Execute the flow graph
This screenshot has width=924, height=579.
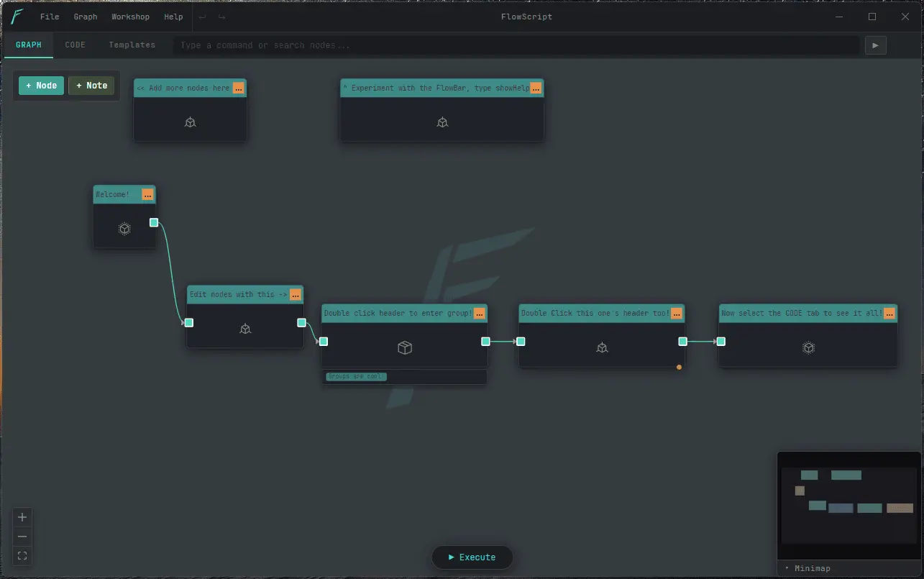coord(472,557)
